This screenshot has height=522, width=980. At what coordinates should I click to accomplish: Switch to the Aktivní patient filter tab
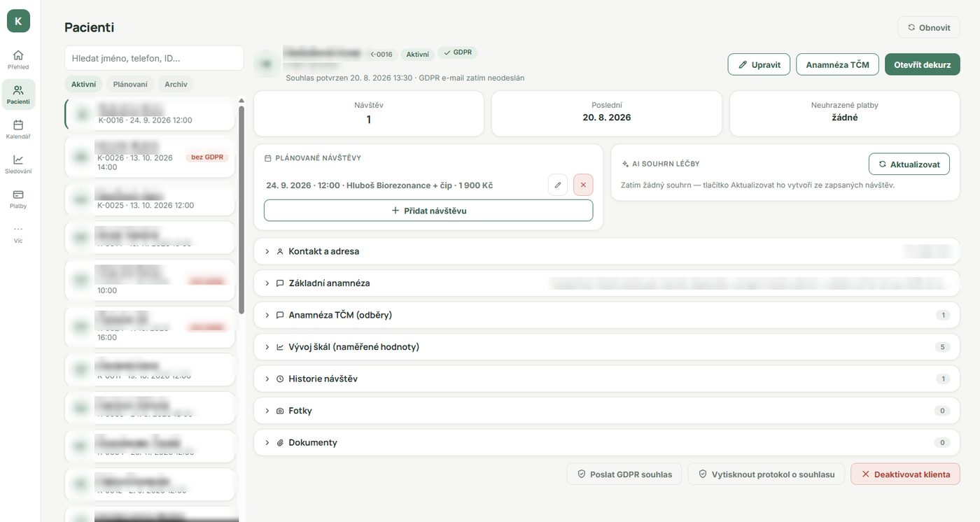pyautogui.click(x=83, y=84)
